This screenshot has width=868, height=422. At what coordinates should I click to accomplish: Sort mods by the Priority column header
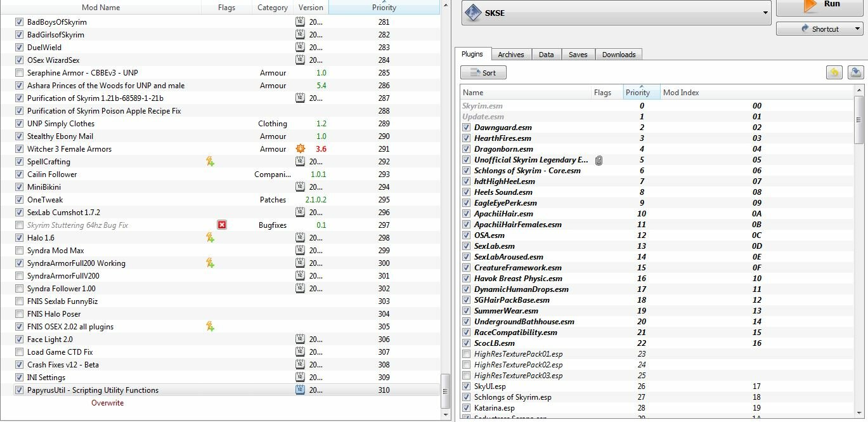point(384,7)
